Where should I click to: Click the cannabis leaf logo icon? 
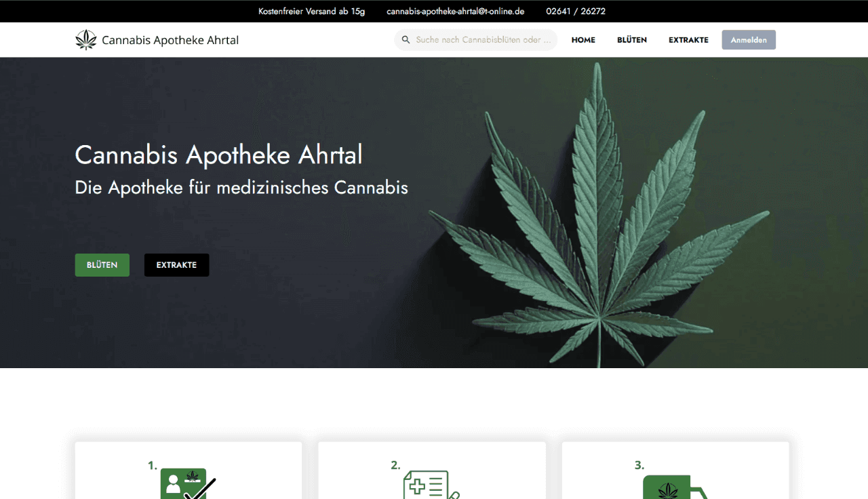coord(86,40)
